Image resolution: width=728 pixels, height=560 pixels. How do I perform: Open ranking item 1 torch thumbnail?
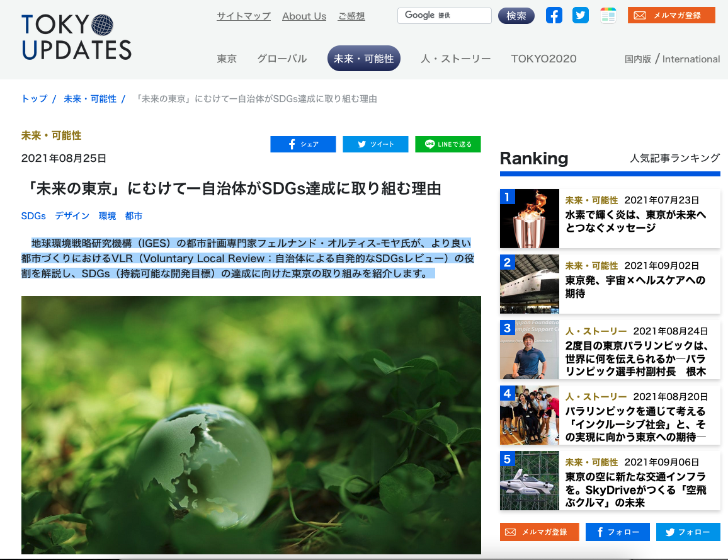click(529, 218)
